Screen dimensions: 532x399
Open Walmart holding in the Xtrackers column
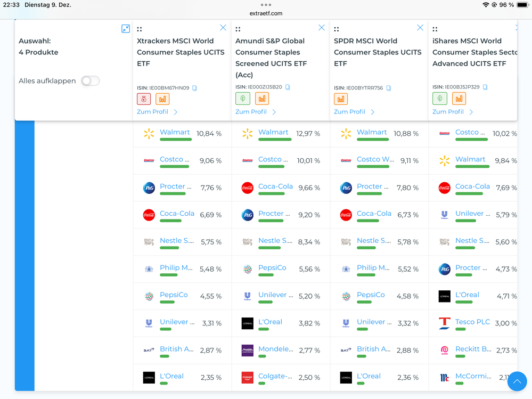[x=175, y=132]
